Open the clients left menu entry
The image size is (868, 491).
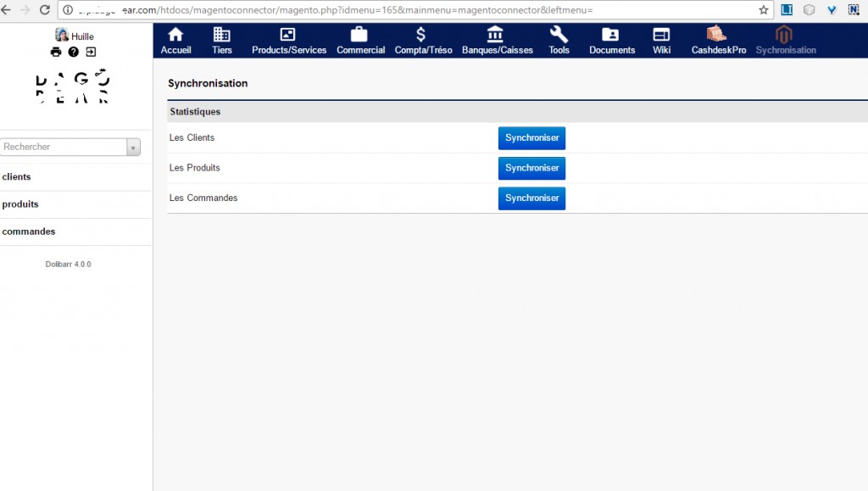(x=17, y=177)
